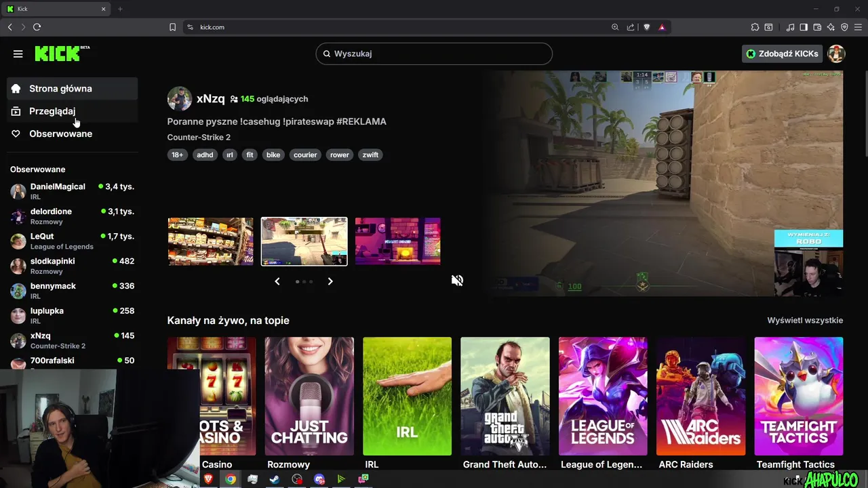The height and width of the screenshot is (488, 868).
Task: Open the ARC Raiders category card
Action: [x=701, y=396]
